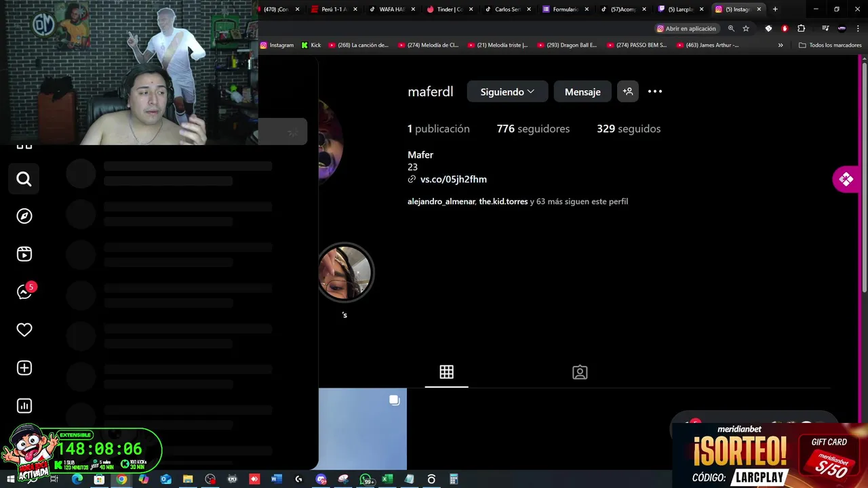Viewport: 868px width, 488px height.
Task: Open the media control music icon
Action: 825,28
